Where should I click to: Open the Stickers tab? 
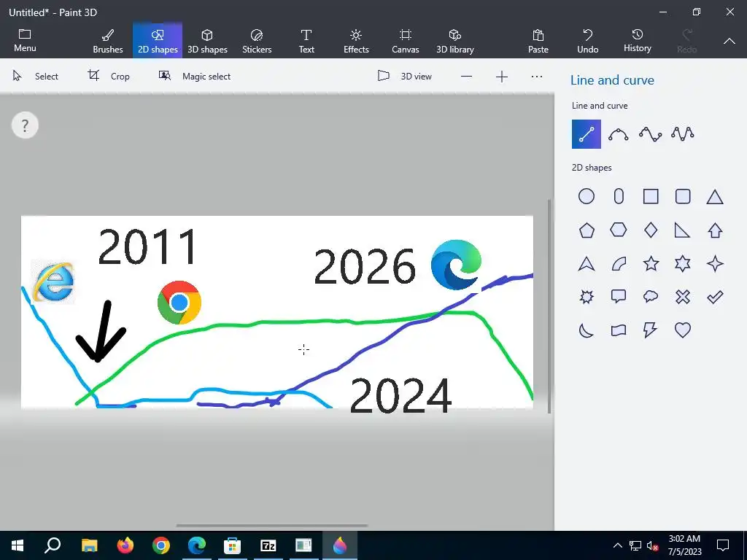pyautogui.click(x=257, y=40)
